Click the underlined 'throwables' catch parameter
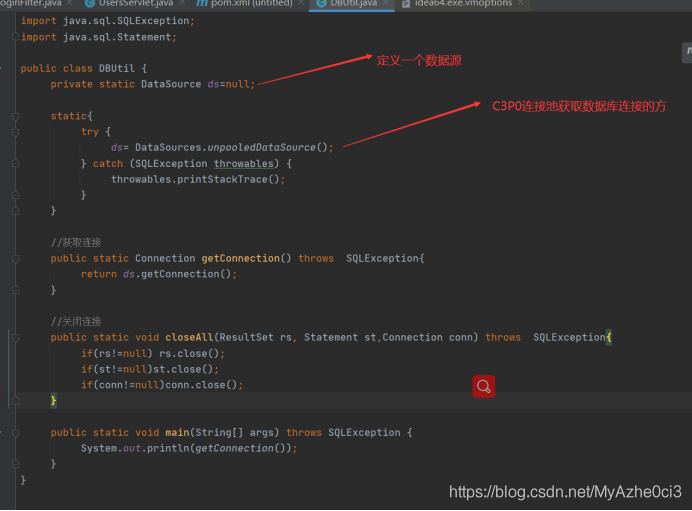 (x=244, y=164)
